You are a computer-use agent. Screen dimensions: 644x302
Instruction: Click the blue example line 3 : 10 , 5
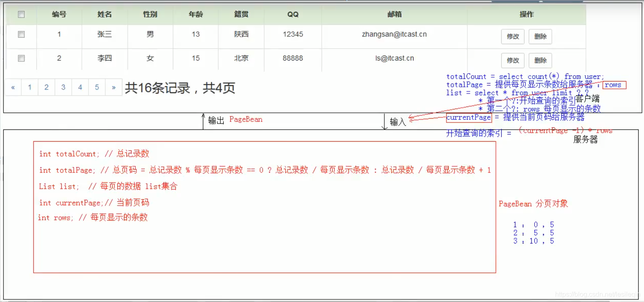coord(534,241)
